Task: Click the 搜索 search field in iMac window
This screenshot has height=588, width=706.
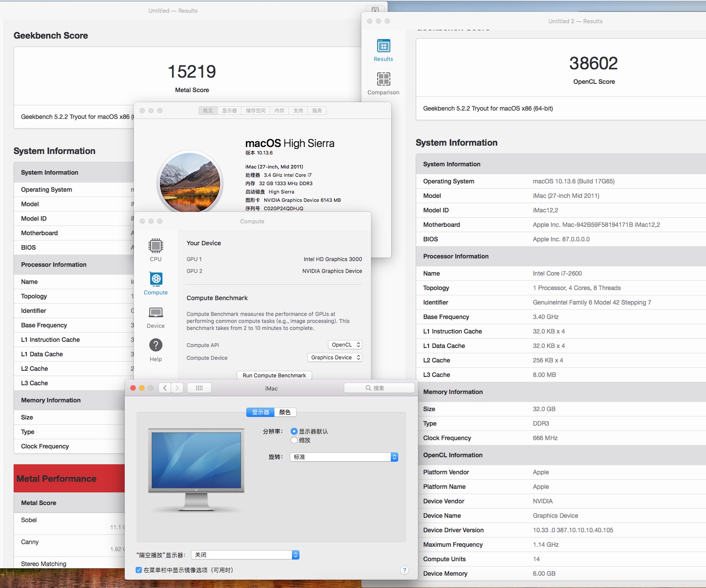Action: [x=379, y=388]
